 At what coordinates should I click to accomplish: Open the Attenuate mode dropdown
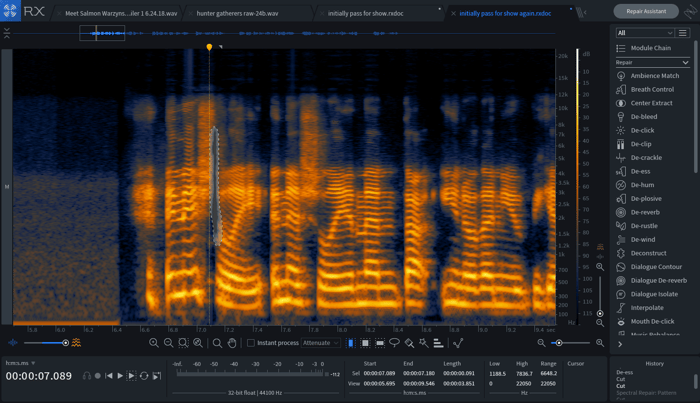point(321,343)
